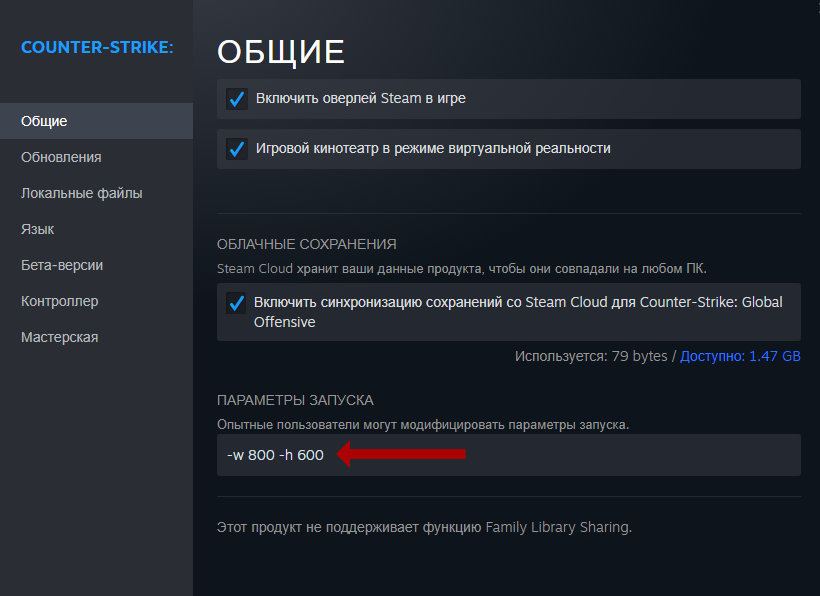Click the 'COUNTER-STRIKE:' game title
The height and width of the screenshot is (596, 820).
coord(97,47)
